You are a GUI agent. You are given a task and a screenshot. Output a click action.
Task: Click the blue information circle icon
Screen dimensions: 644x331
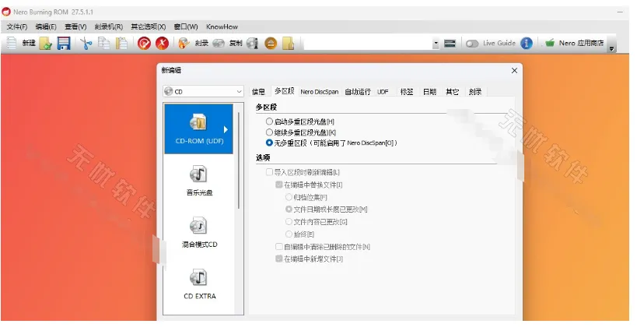[x=526, y=43]
